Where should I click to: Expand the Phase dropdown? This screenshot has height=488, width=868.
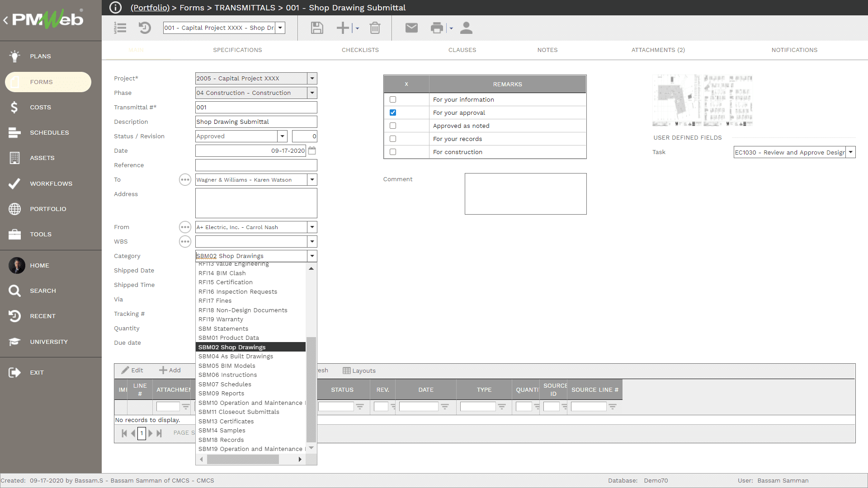(312, 93)
